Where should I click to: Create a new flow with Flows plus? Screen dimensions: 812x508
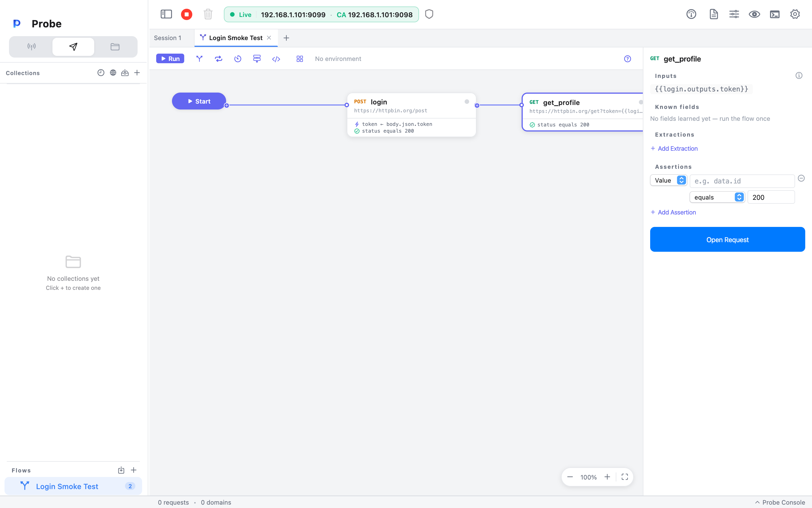[x=134, y=470]
